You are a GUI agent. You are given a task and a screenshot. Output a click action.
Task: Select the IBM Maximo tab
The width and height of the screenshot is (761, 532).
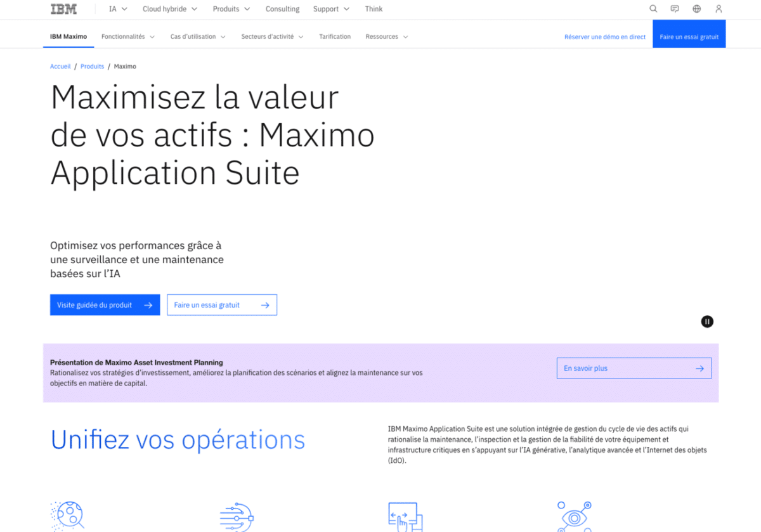point(68,36)
